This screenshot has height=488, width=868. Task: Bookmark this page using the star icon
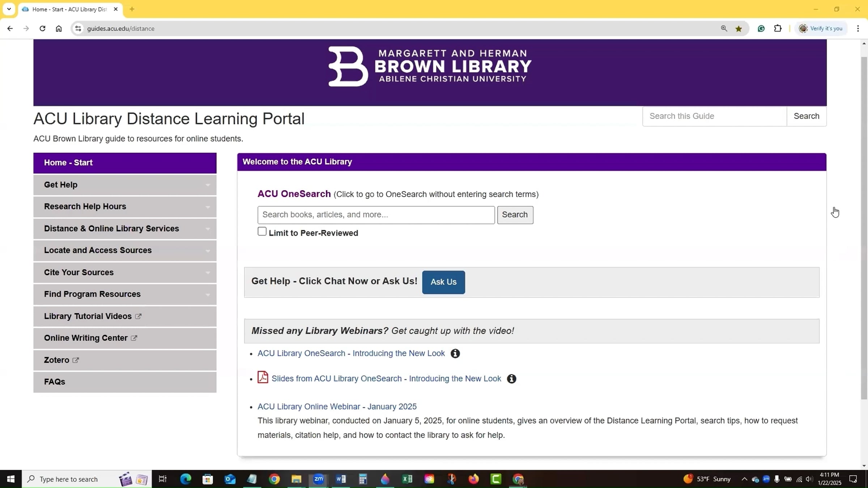(739, 28)
